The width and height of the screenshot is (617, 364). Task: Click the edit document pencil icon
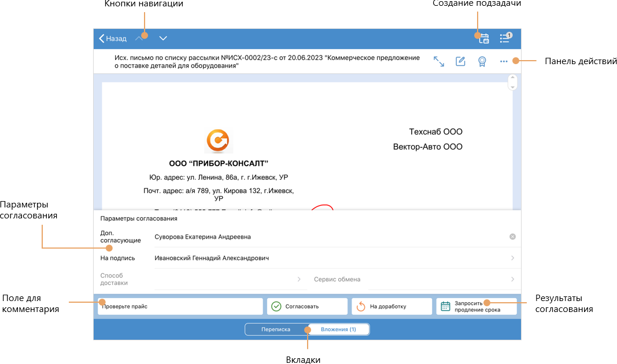point(460,62)
